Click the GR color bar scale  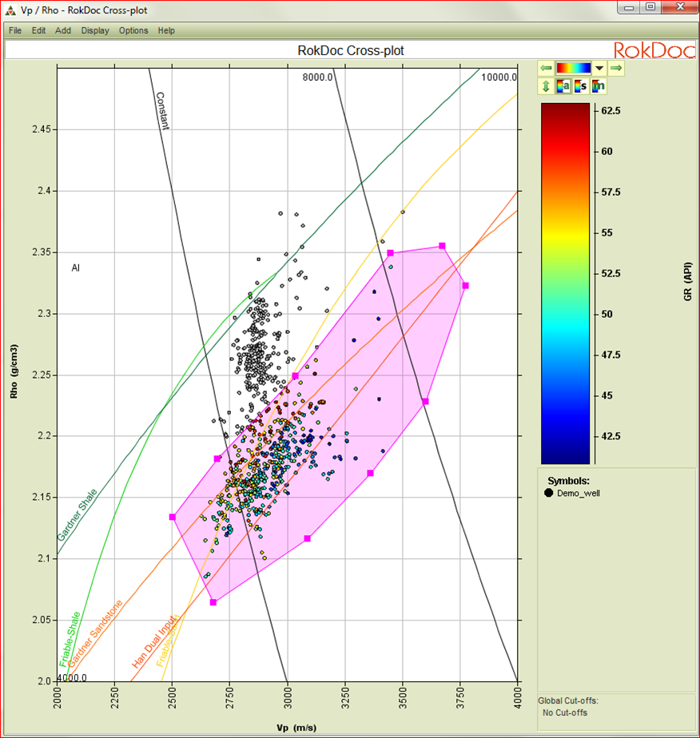[x=566, y=283]
